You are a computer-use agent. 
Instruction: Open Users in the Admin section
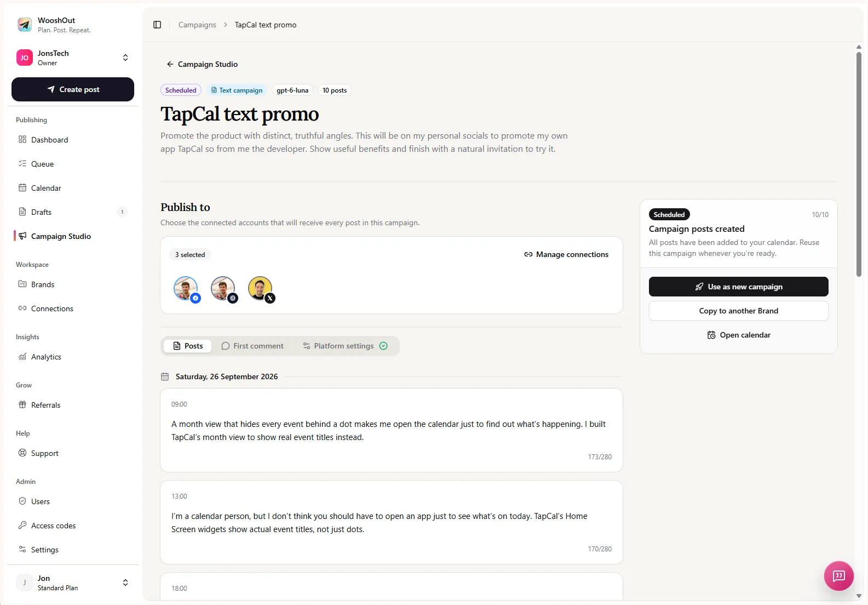click(x=73, y=501)
